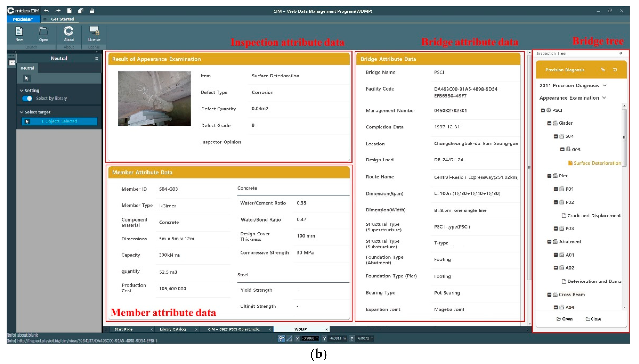Click the undo arrow in title bar

click(x=47, y=11)
